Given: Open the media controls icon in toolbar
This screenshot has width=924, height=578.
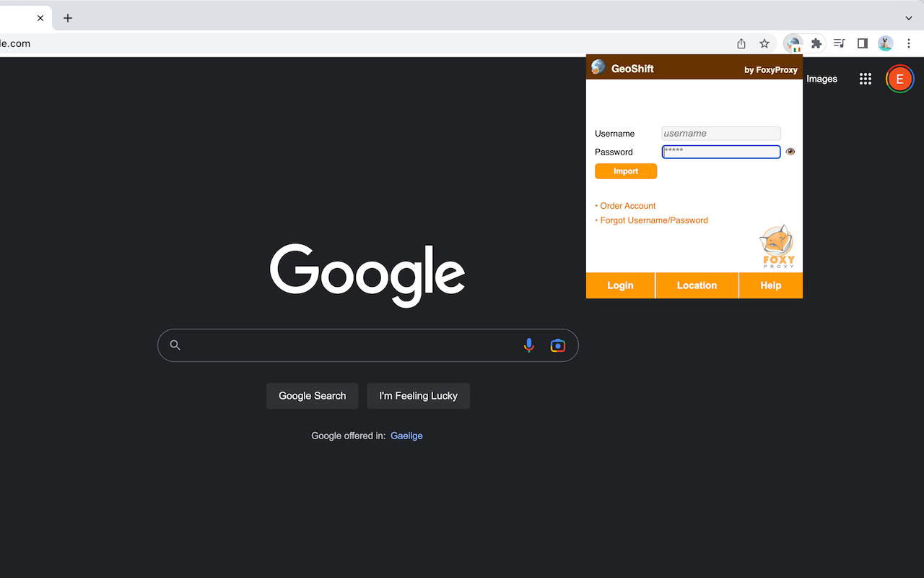Looking at the screenshot, I should point(839,43).
